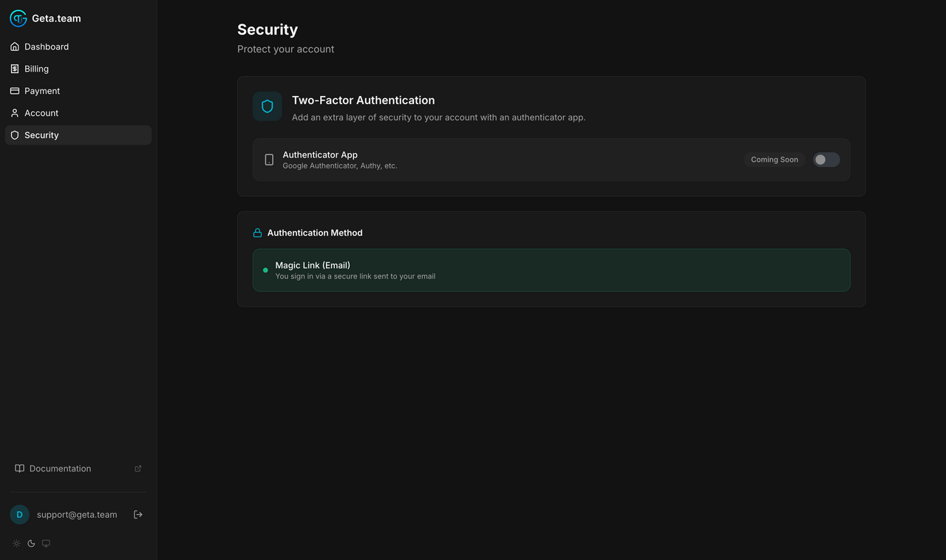946x560 pixels.
Task: Click the Security page heading
Action: tap(268, 30)
